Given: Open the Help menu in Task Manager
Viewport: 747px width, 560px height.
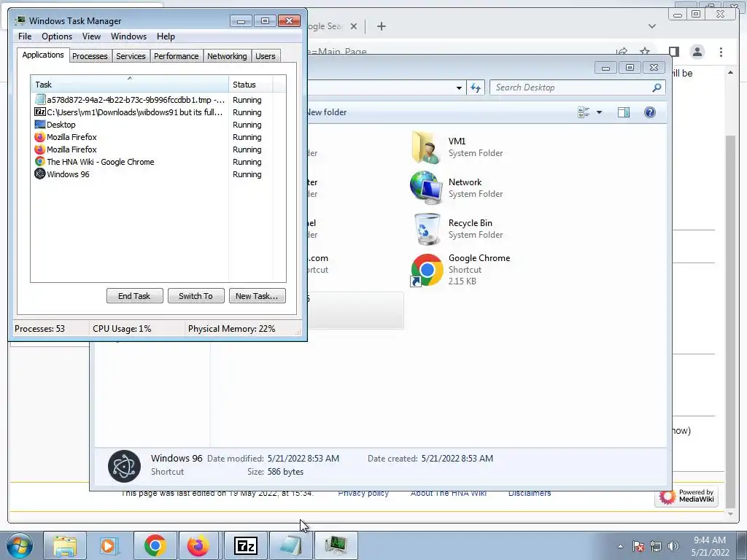Looking at the screenshot, I should (166, 36).
